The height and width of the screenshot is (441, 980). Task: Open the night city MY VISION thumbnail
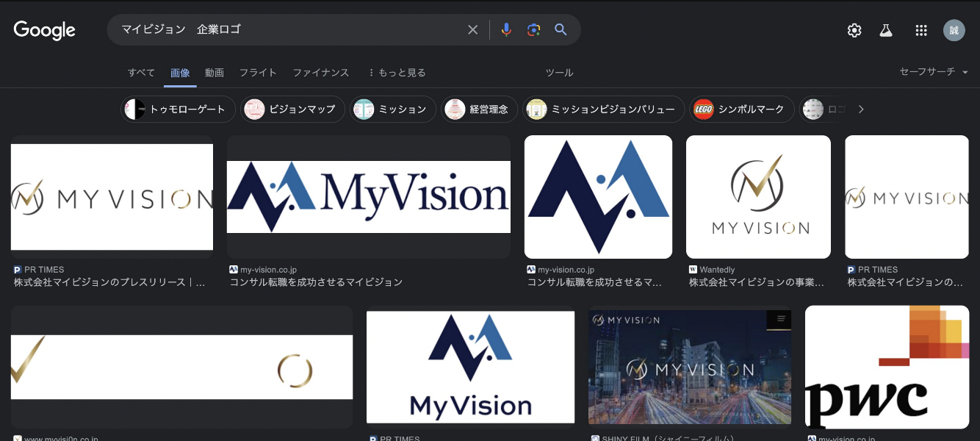pyautogui.click(x=690, y=367)
